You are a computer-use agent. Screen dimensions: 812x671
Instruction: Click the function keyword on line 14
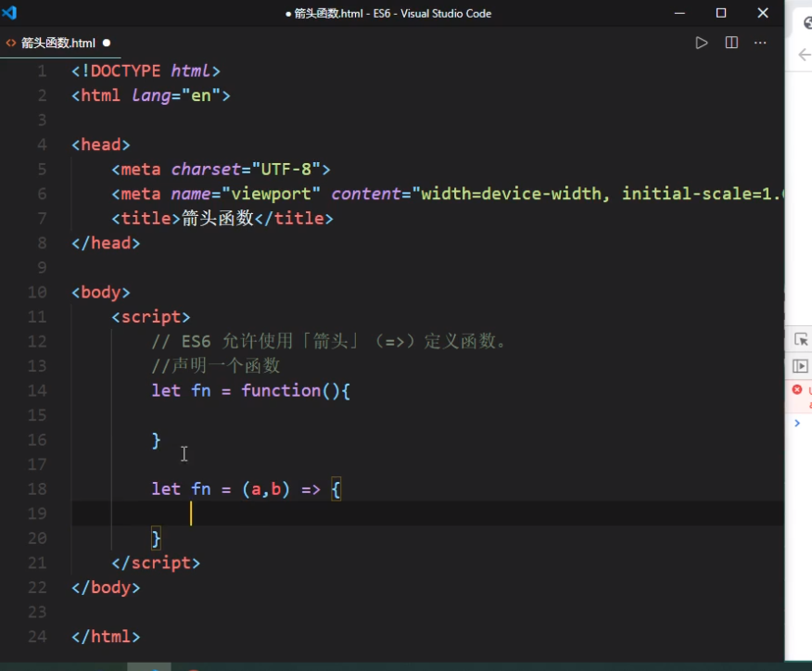[x=281, y=390]
